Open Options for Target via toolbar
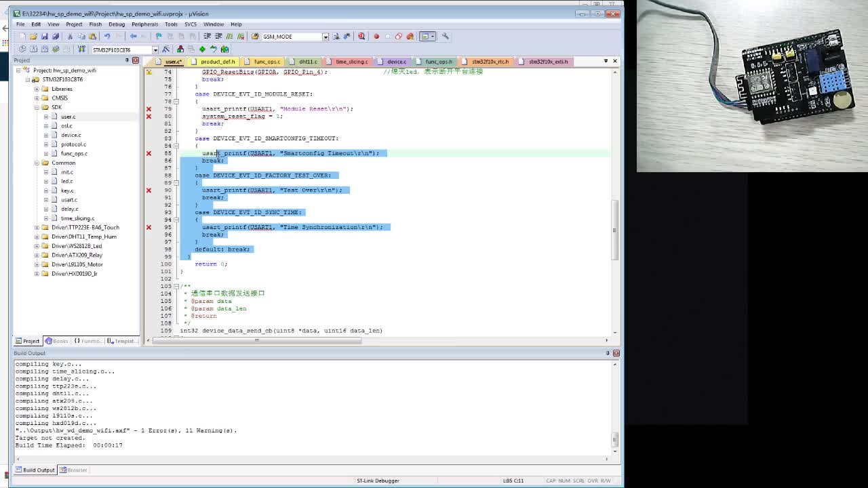 pos(166,49)
